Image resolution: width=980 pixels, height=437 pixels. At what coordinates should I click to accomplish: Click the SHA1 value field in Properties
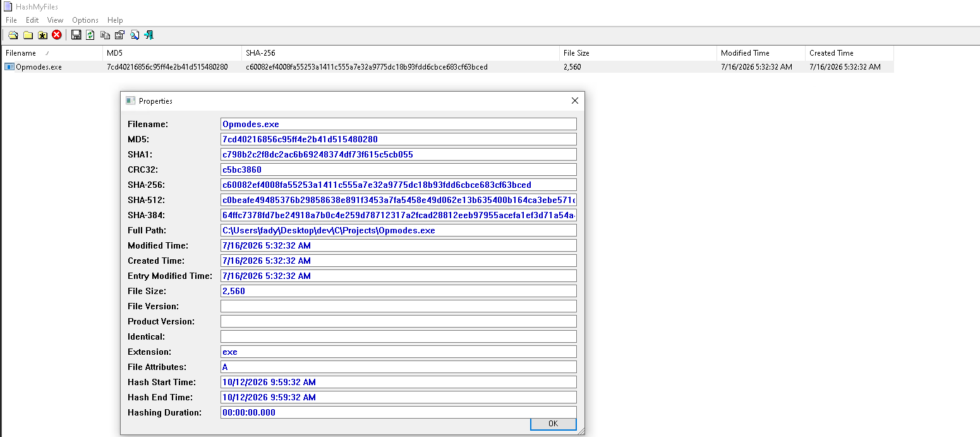(x=399, y=154)
